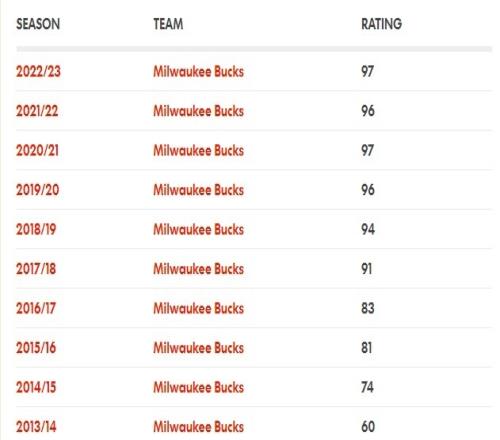500x440 pixels.
Task: Open the 2016/17 season link
Action: pyautogui.click(x=36, y=308)
